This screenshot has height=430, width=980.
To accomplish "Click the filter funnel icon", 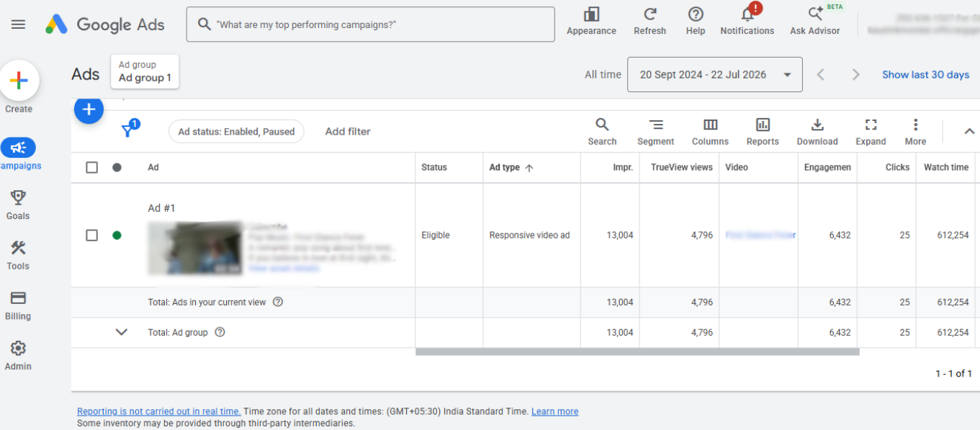I will coord(127,130).
